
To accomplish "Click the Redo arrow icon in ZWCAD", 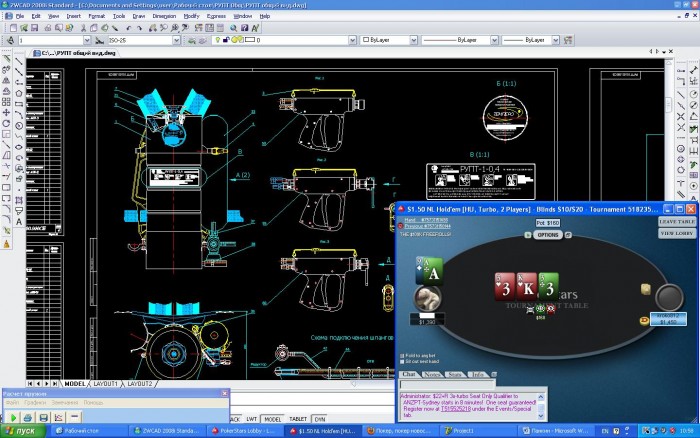I will [x=139, y=28].
